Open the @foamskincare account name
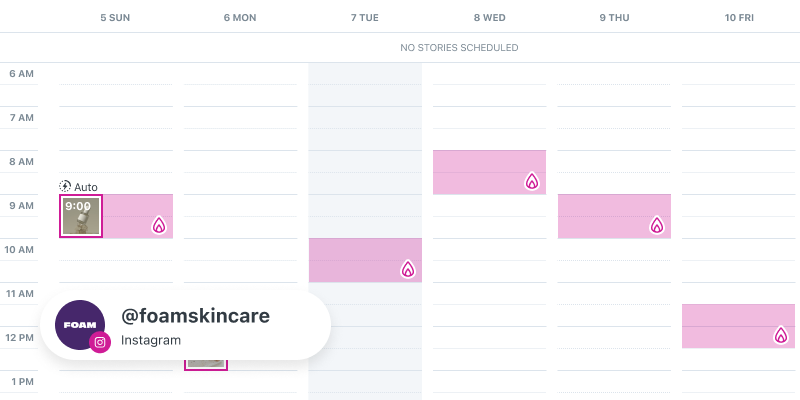 pyautogui.click(x=195, y=316)
